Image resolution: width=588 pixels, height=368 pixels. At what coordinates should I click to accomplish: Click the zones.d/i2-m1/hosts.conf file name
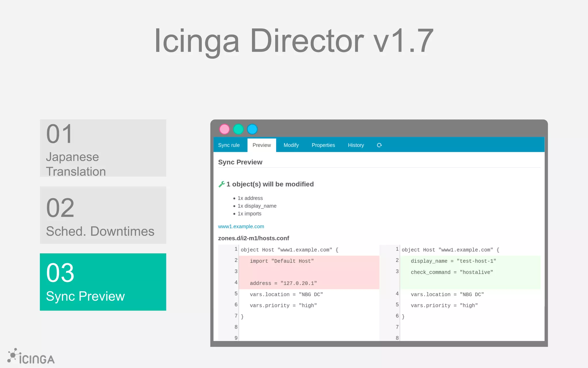[254, 238]
